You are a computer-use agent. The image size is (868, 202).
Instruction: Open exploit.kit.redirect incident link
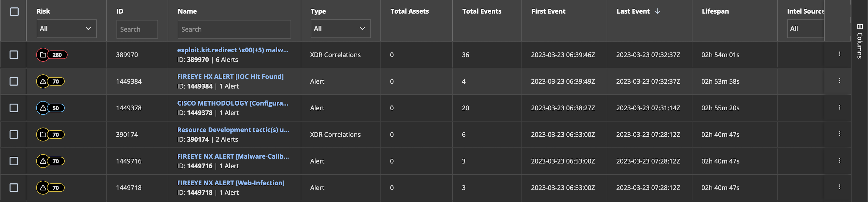pyautogui.click(x=233, y=50)
